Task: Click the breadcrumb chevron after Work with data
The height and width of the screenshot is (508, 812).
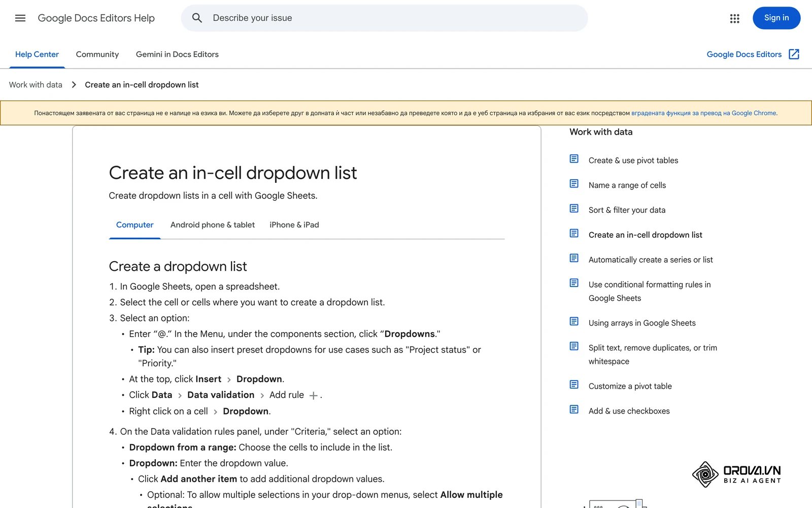Action: 74,85
